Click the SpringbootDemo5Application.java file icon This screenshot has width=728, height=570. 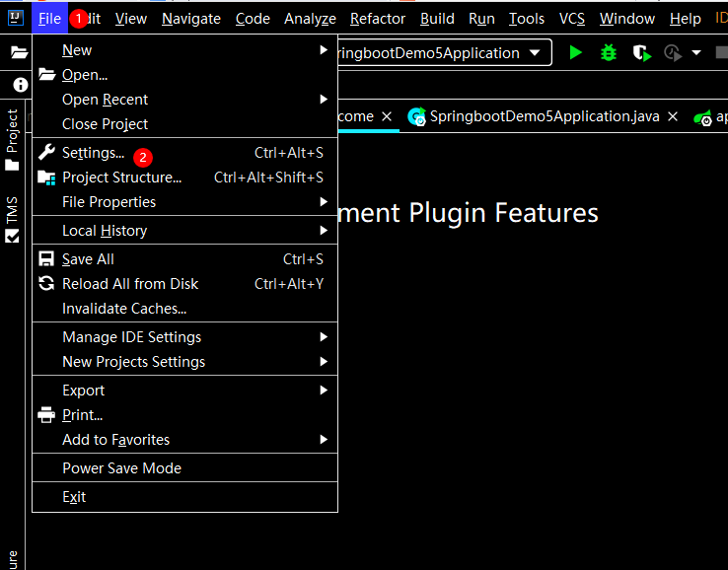pos(416,116)
